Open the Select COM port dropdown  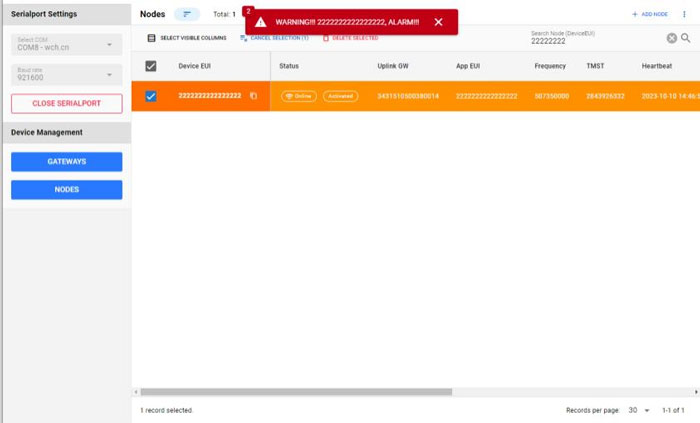point(65,44)
